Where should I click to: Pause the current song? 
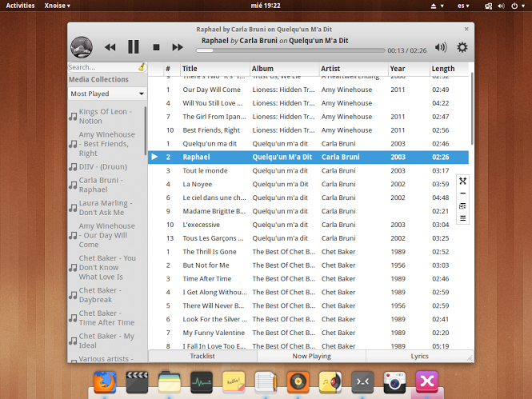click(x=134, y=47)
